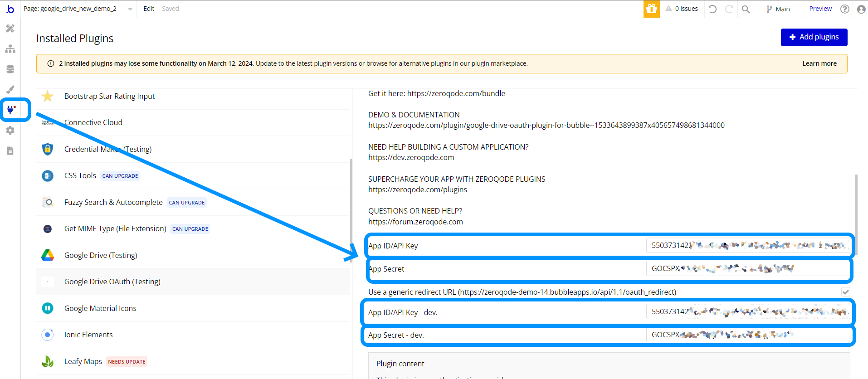Select the Connective Cloud plugin
Screen dimensions: 868x379
coord(193,122)
